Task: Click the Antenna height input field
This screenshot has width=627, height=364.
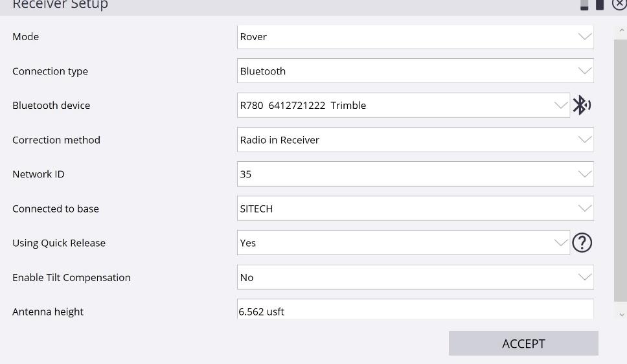Action: (415, 311)
